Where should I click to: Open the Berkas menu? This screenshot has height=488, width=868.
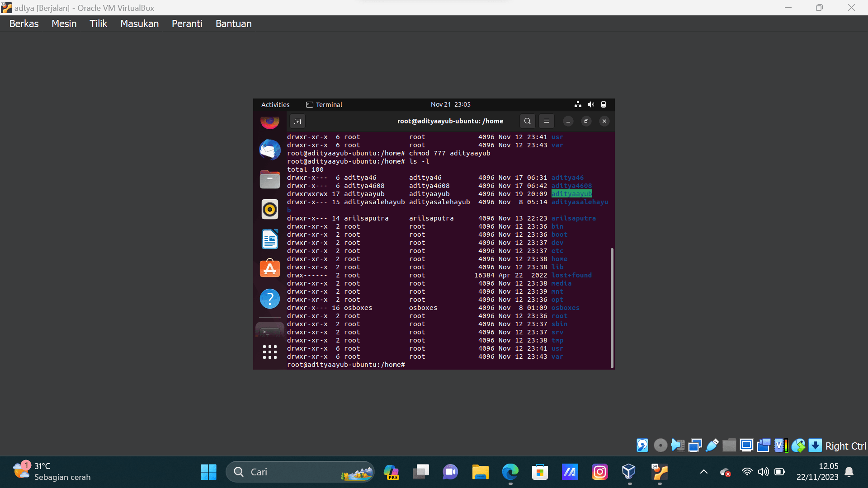coord(24,23)
